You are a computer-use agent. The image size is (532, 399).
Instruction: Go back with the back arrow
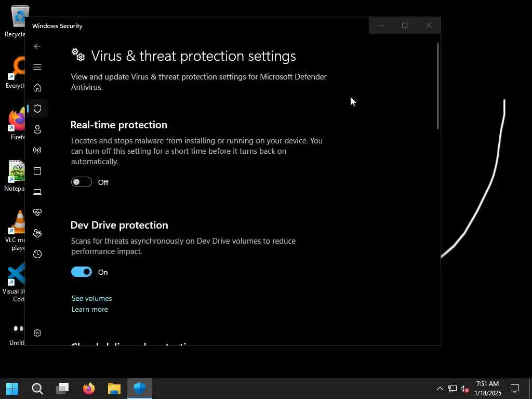pos(37,46)
